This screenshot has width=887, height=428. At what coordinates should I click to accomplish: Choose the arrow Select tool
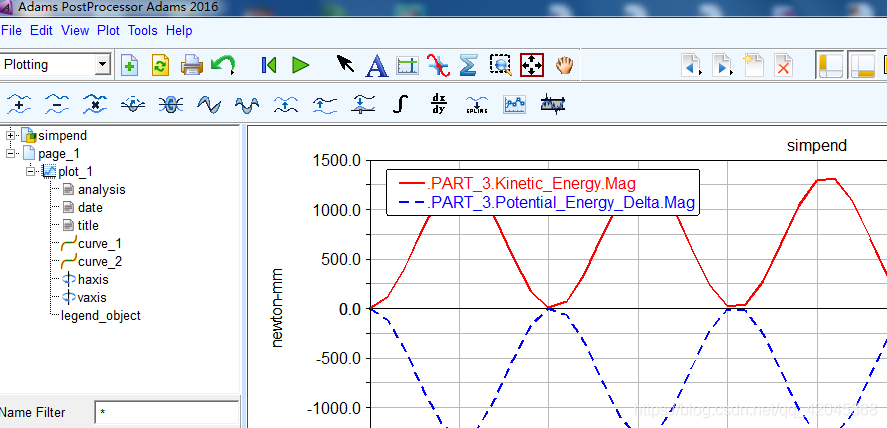tap(345, 65)
